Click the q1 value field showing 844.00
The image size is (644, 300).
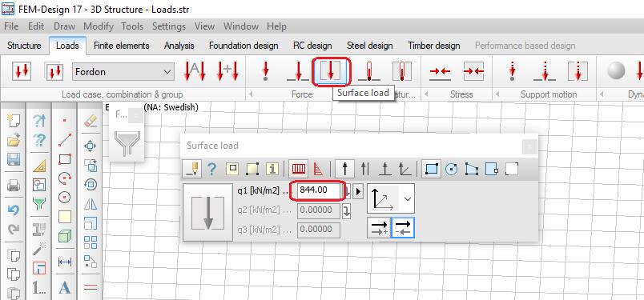tap(318, 190)
